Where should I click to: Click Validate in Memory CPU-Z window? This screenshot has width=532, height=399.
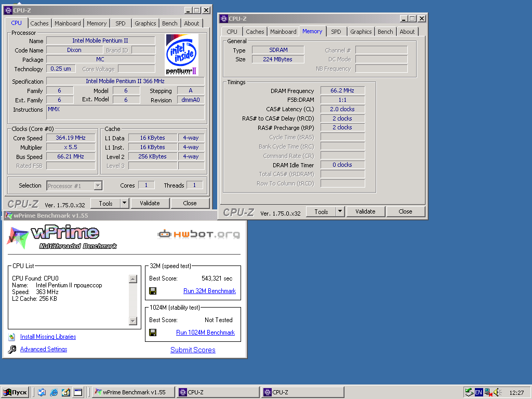click(x=365, y=211)
